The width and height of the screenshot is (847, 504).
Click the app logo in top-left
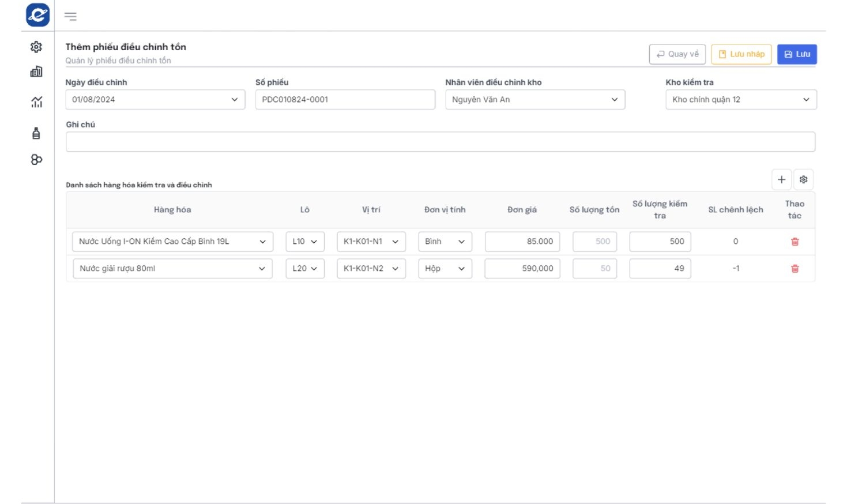37,15
